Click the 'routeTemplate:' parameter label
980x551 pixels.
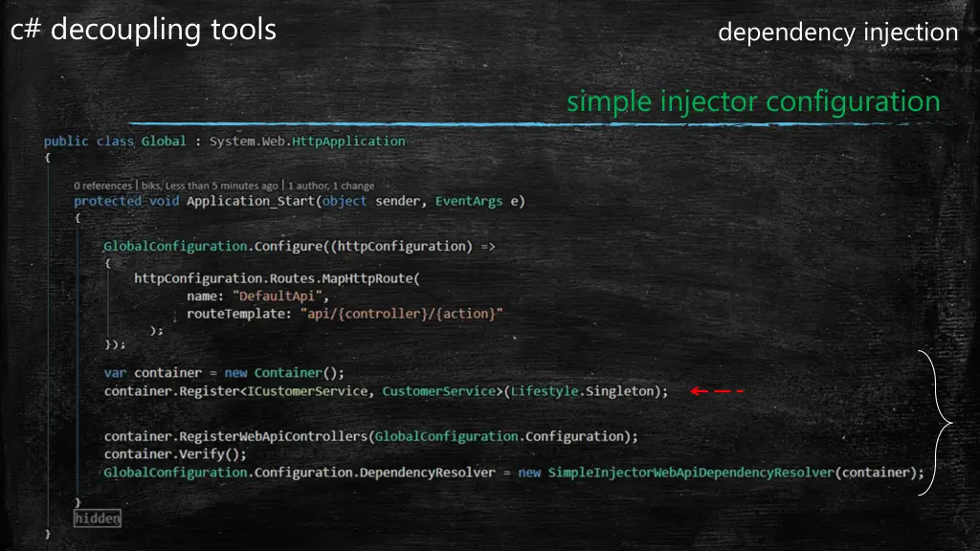click(239, 314)
